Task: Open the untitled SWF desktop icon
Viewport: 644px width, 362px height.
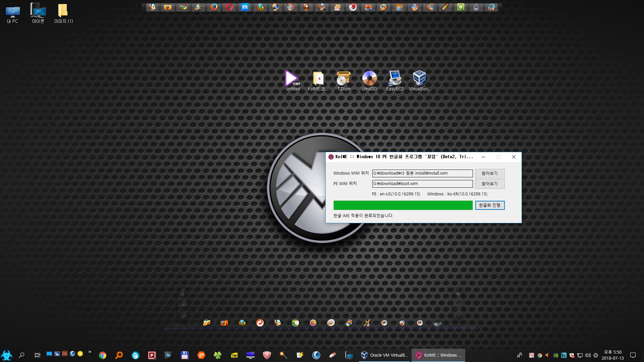Action: 293,81
